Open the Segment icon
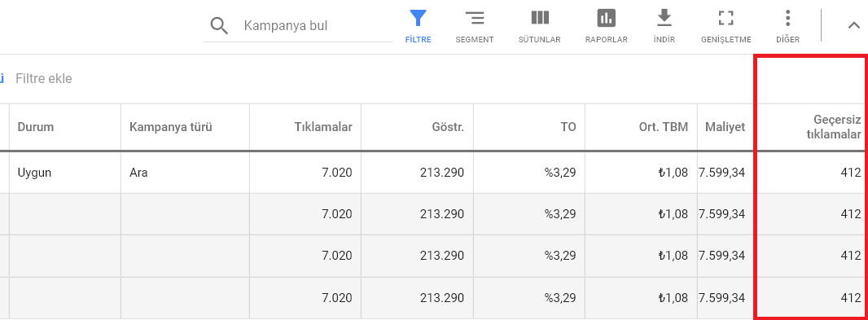 (x=475, y=18)
